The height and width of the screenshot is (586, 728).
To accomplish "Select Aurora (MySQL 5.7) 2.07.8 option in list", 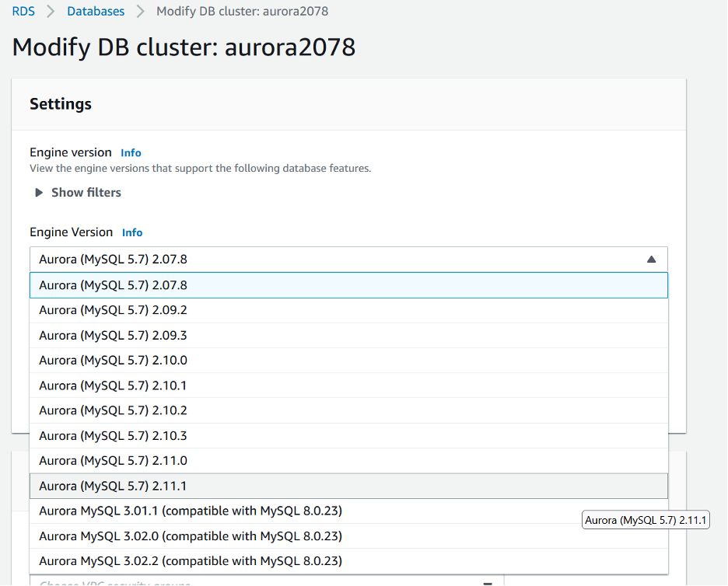I will tap(348, 285).
